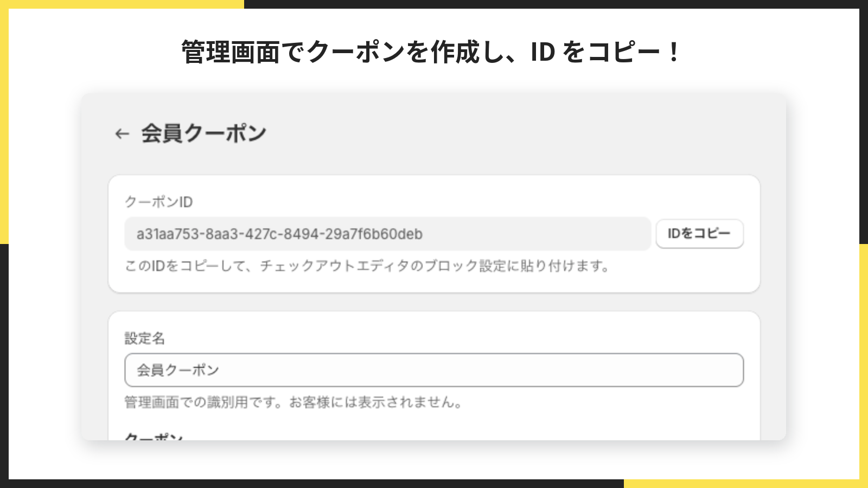Click the IDをコピー button
The image size is (868, 488).
click(699, 234)
